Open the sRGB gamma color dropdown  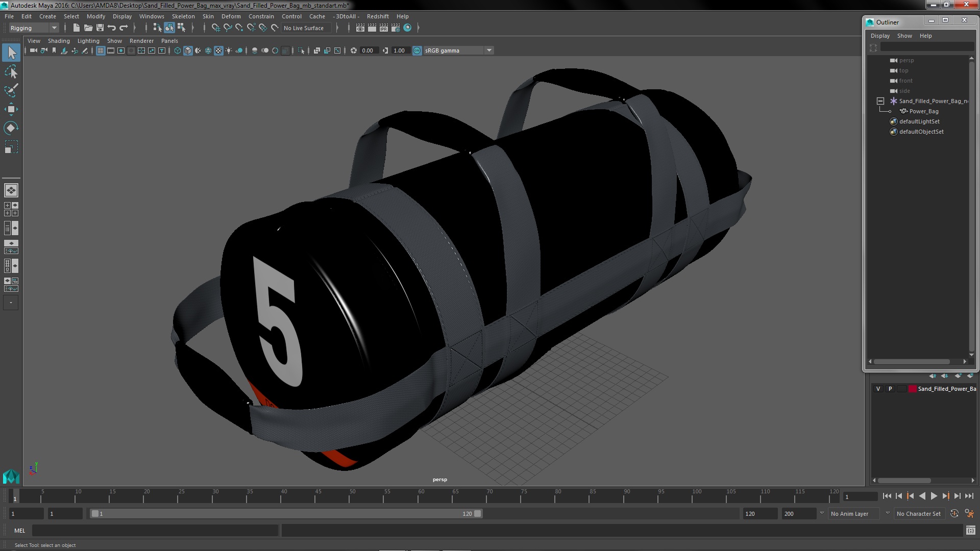[489, 51]
